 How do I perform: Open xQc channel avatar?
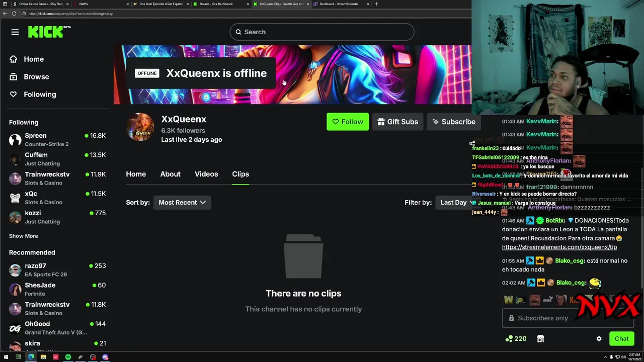[x=16, y=198]
